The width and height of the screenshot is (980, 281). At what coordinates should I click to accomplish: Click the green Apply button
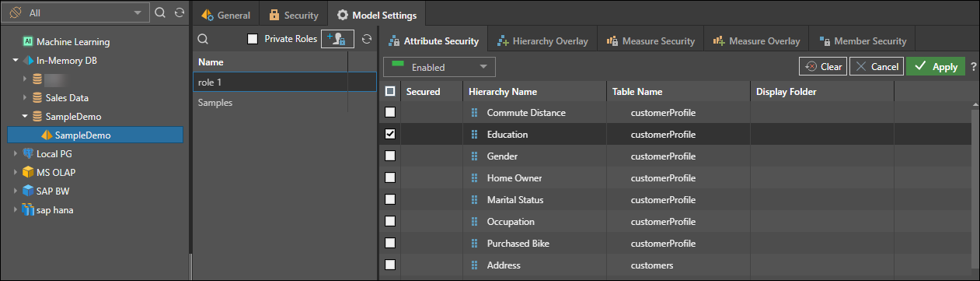(x=936, y=67)
